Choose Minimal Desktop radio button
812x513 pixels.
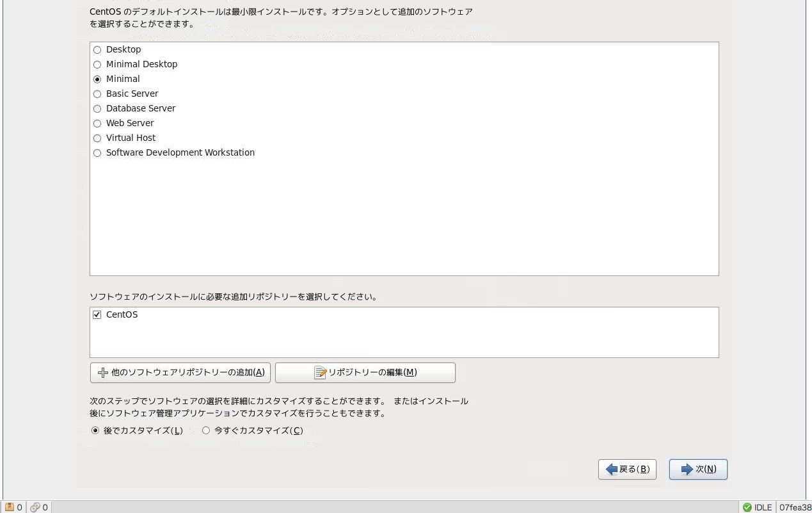tap(97, 65)
